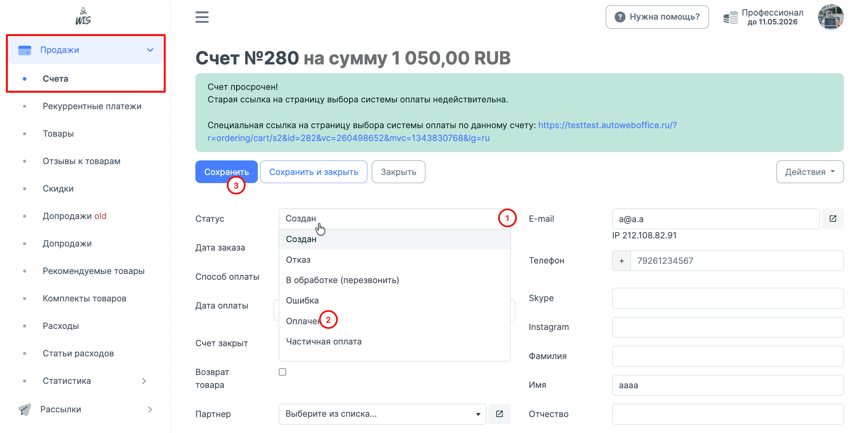Viewport: 868px width, 433px height.
Task: Click the payment page hyperlink
Action: (x=607, y=125)
